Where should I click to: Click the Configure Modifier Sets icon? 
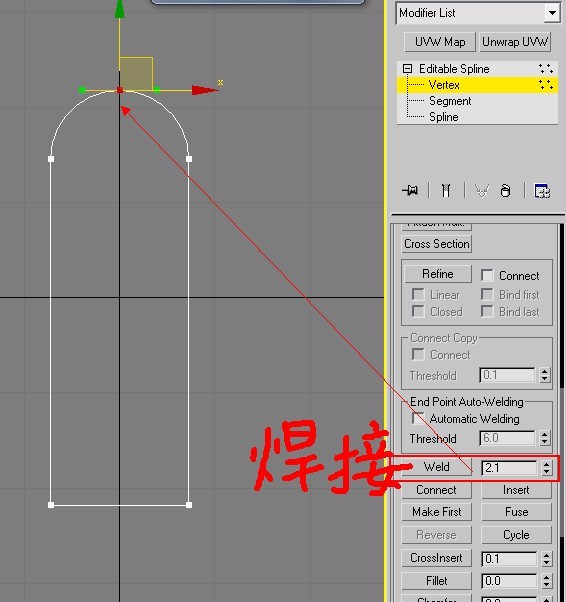coord(542,190)
